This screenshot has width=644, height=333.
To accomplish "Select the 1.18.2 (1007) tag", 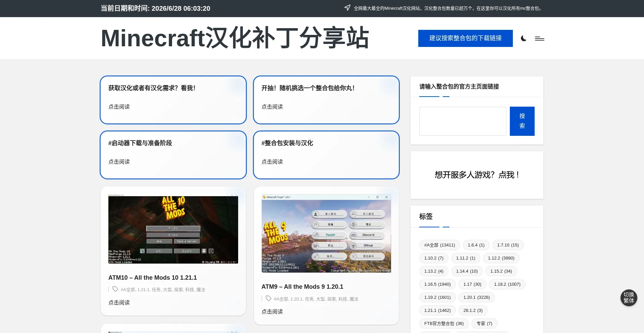I will 507,284.
